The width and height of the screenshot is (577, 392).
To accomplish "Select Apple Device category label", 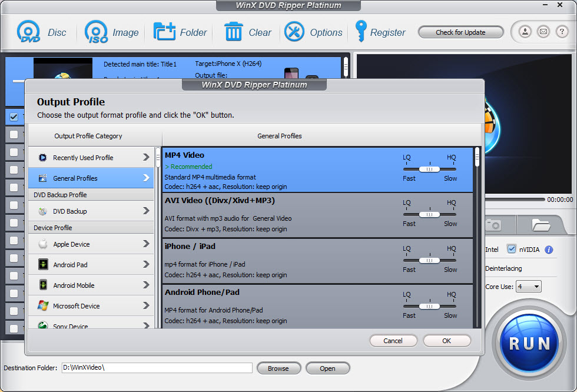I will pyautogui.click(x=71, y=244).
